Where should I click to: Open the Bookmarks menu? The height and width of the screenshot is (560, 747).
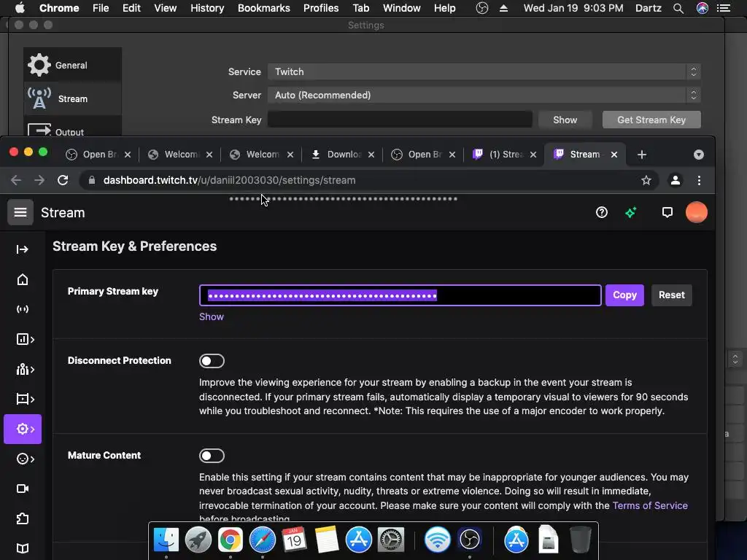(264, 8)
